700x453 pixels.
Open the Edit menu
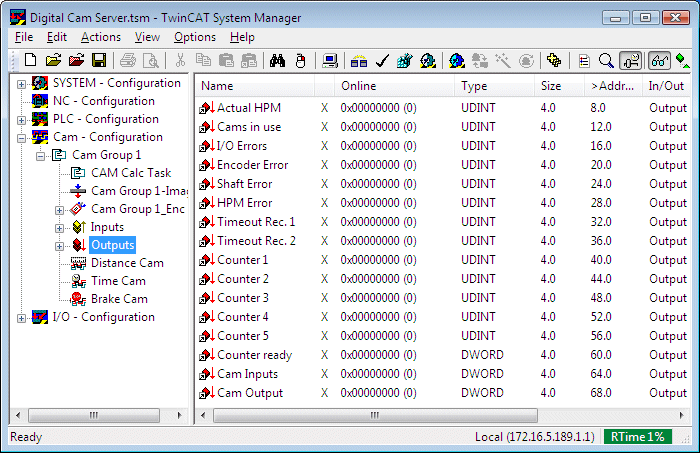(x=57, y=37)
